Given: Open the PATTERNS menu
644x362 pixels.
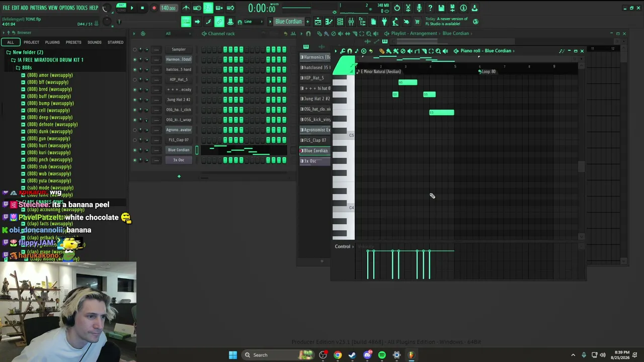Looking at the screenshot, I should pyautogui.click(x=38, y=8).
